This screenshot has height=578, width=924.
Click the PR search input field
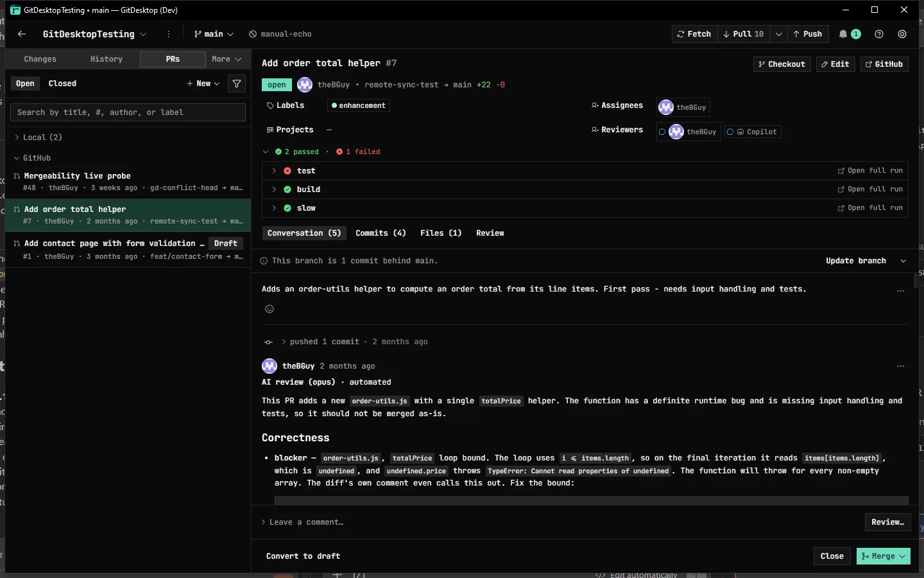pyautogui.click(x=128, y=112)
